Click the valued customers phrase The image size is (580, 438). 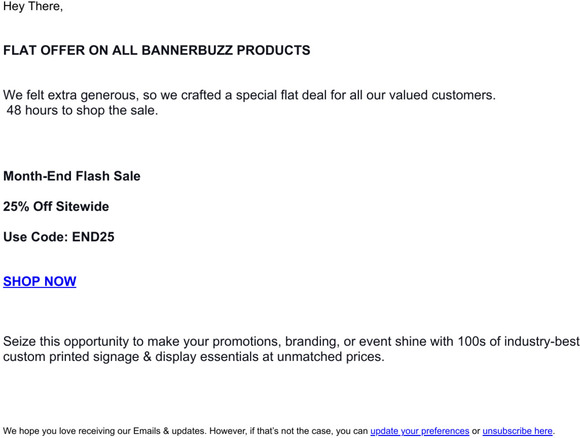tap(442, 95)
